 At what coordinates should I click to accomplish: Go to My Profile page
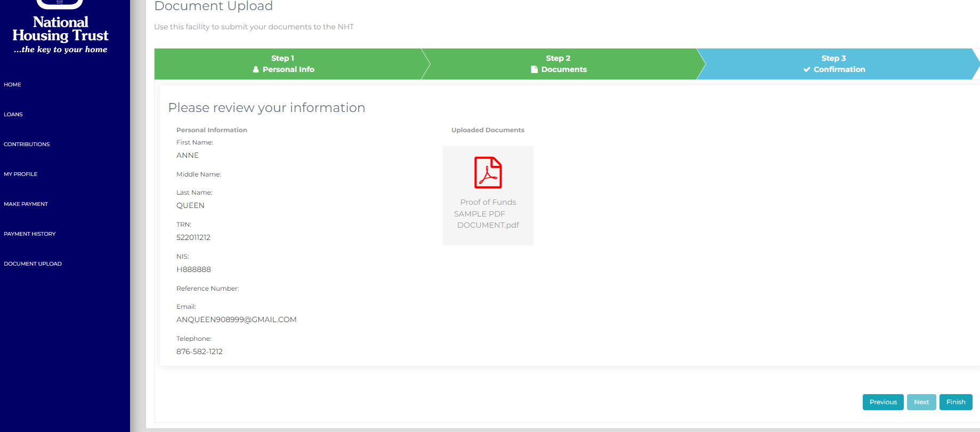21,174
